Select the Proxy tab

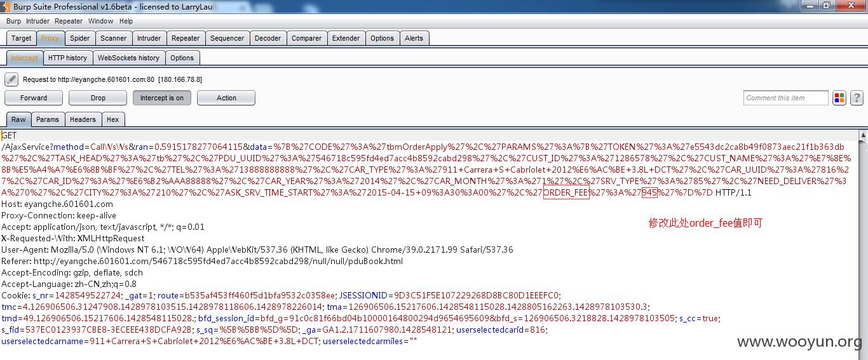[x=50, y=38]
